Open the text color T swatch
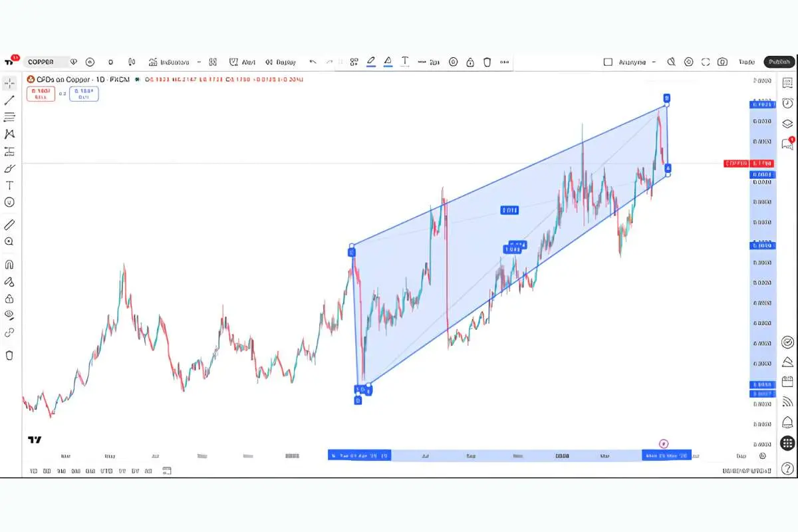This screenshot has width=798, height=532. point(405,62)
